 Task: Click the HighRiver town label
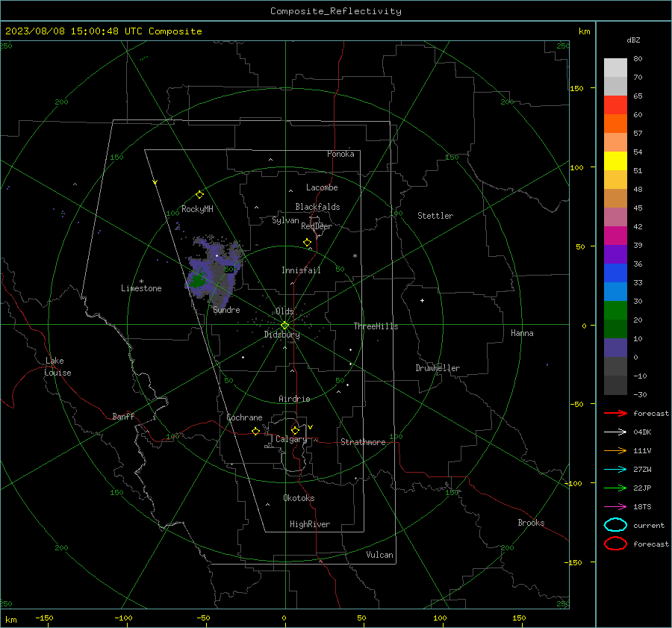point(310,524)
